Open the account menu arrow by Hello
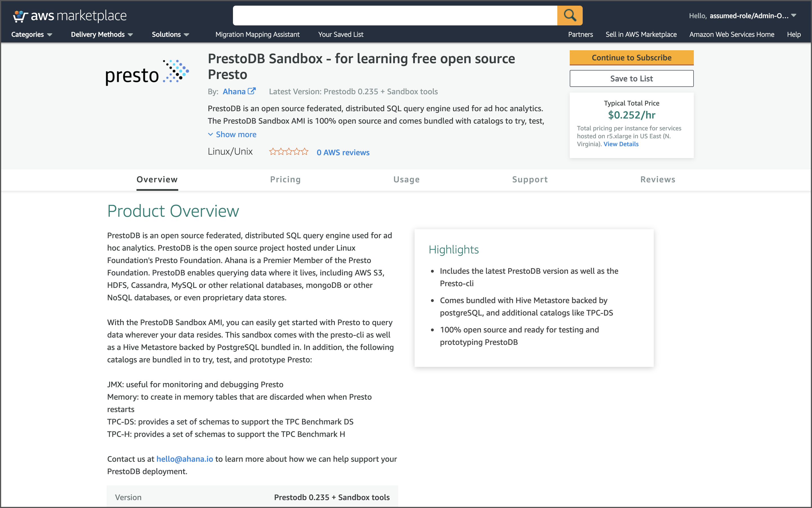Screen dimensions: 812x508 (x=794, y=16)
